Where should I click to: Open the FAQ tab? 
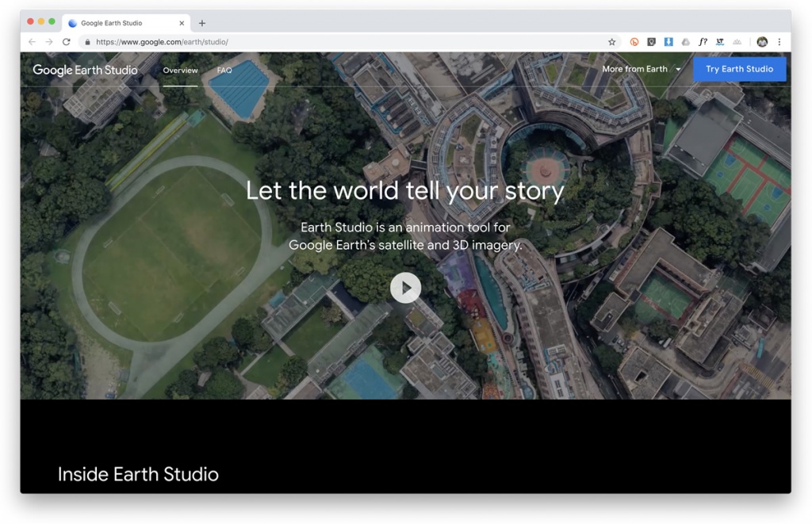(224, 71)
